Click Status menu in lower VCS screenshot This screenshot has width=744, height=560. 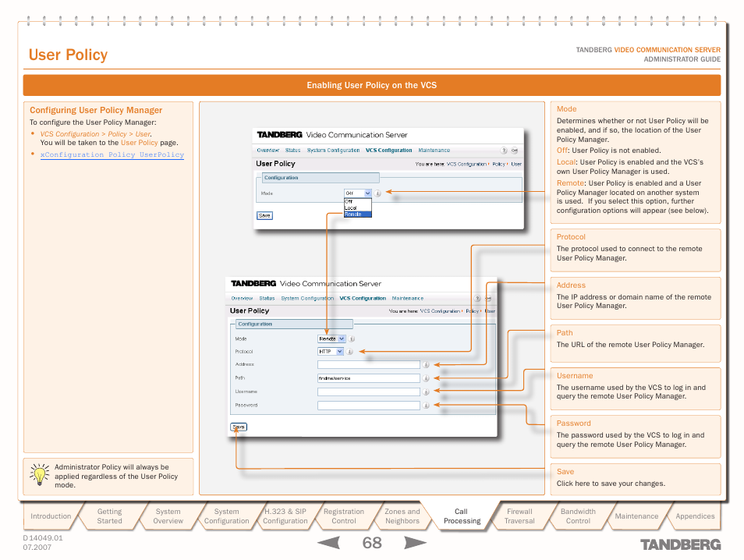click(x=267, y=298)
